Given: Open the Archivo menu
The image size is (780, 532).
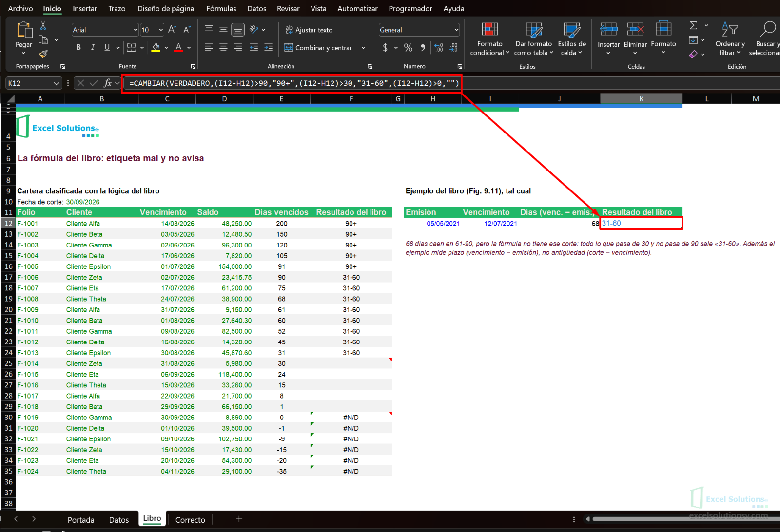Looking at the screenshot, I should coord(20,9).
